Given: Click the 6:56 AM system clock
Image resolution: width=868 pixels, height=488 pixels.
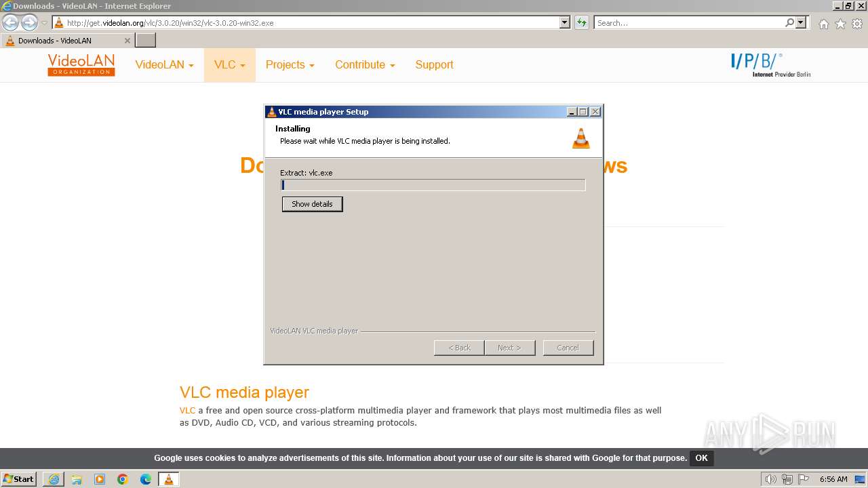Looking at the screenshot, I should point(833,479).
